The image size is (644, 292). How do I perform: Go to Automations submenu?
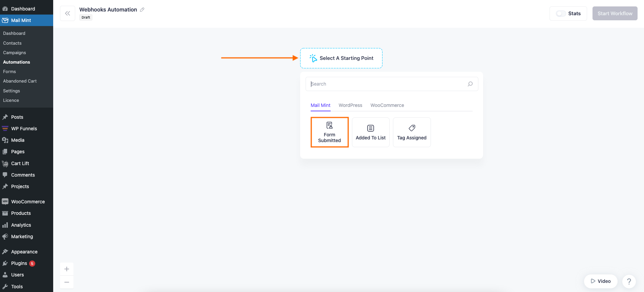tap(17, 62)
